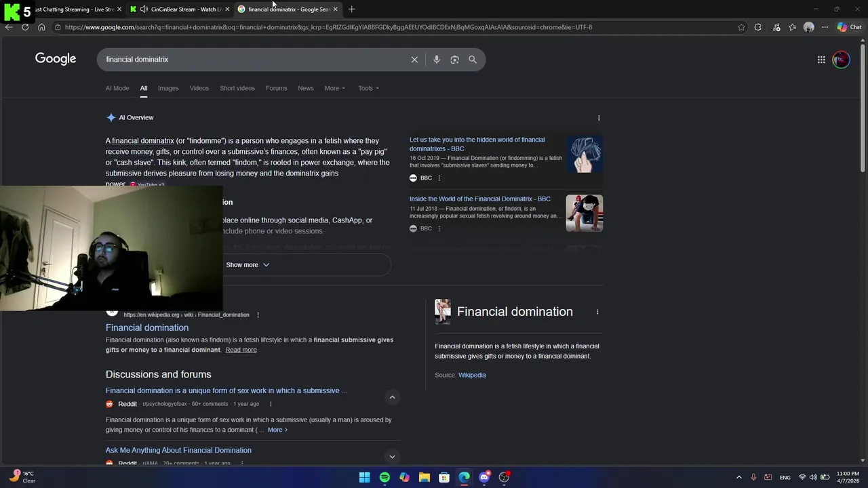Viewport: 868px width, 488px height.
Task: Open Microsoft Store from taskbar
Action: (x=444, y=477)
